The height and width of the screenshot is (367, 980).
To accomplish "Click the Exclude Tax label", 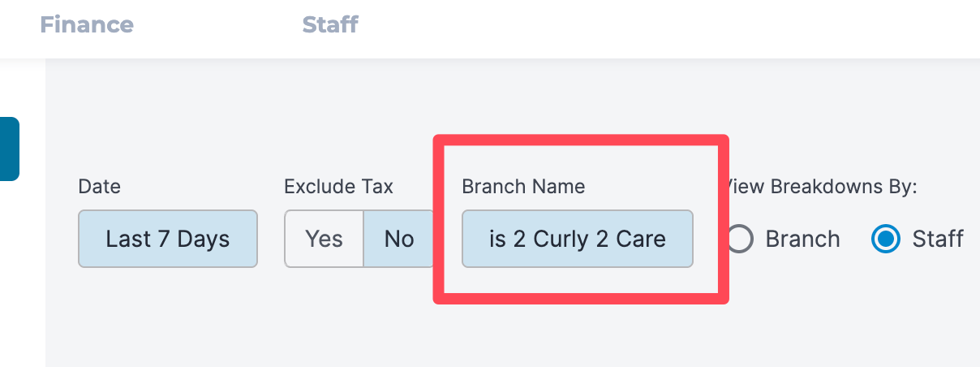I will [338, 187].
